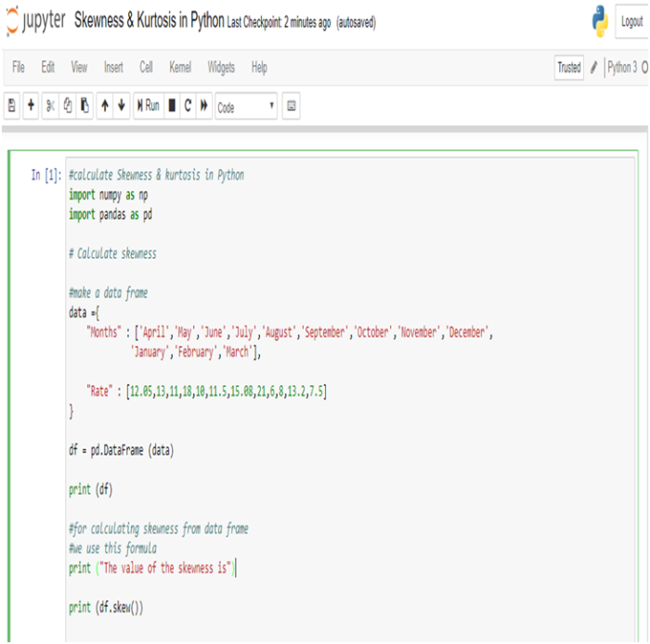
Task: Click the notebook title to rename it
Action: click(149, 20)
